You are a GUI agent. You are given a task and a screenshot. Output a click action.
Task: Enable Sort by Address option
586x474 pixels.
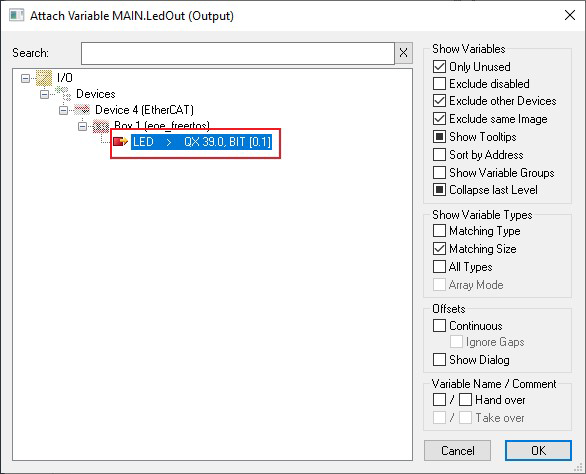pos(440,154)
